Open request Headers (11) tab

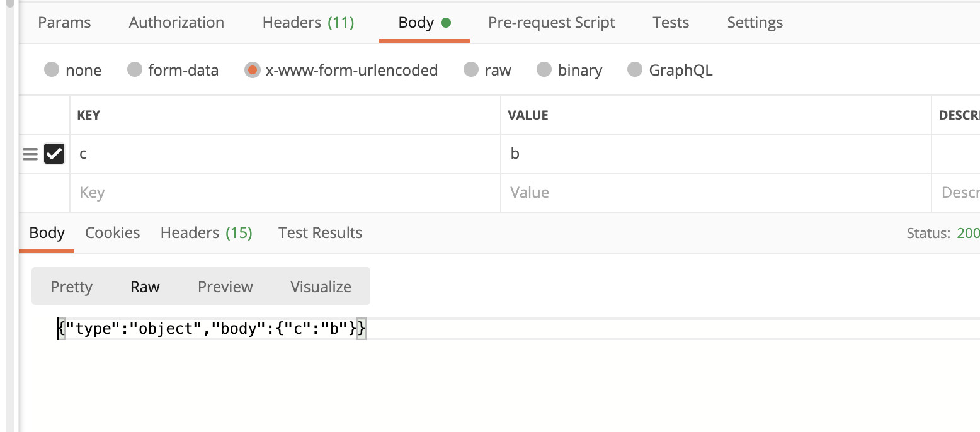pos(308,23)
